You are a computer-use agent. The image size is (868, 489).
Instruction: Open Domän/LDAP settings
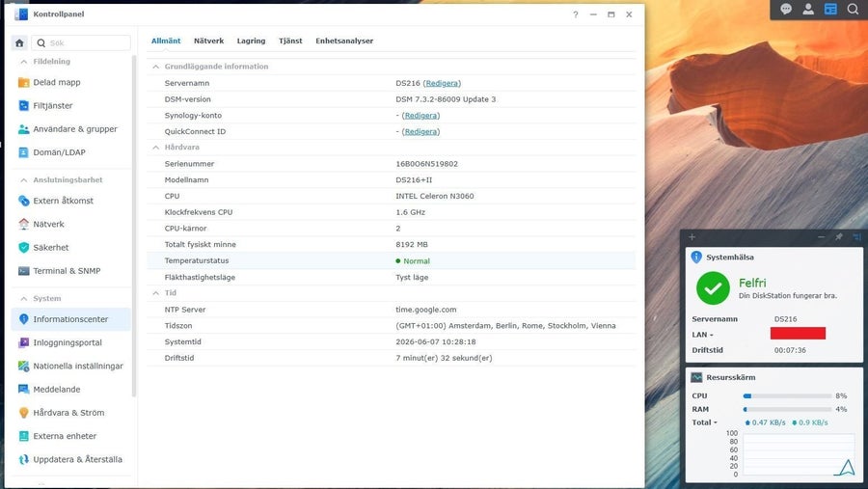pos(70,152)
